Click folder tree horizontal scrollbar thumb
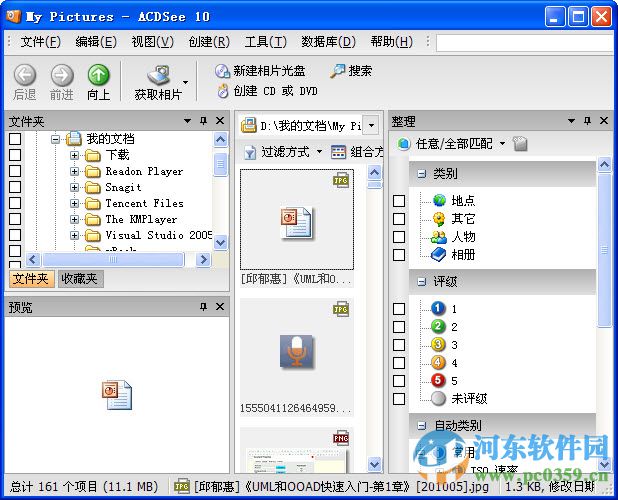The height and width of the screenshot is (500, 618). click(113, 260)
